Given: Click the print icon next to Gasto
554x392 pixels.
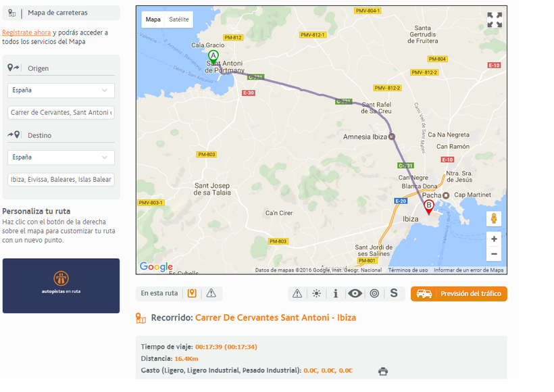Looking at the screenshot, I should coord(383,371).
